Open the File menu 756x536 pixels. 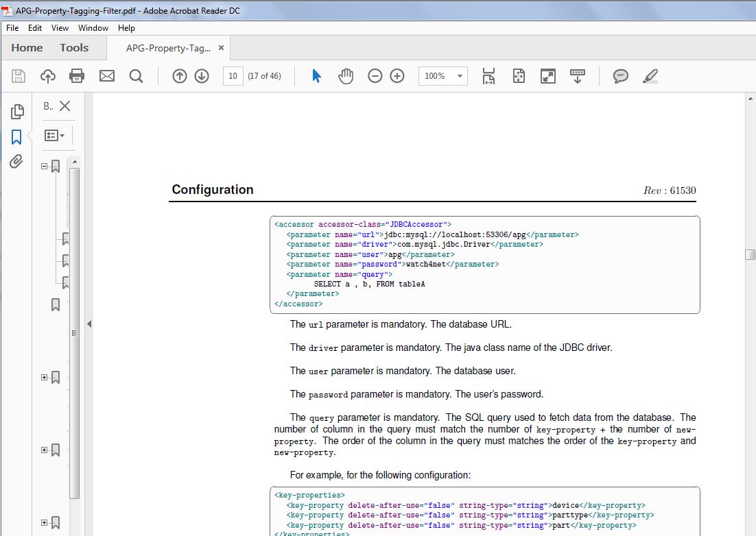point(12,28)
